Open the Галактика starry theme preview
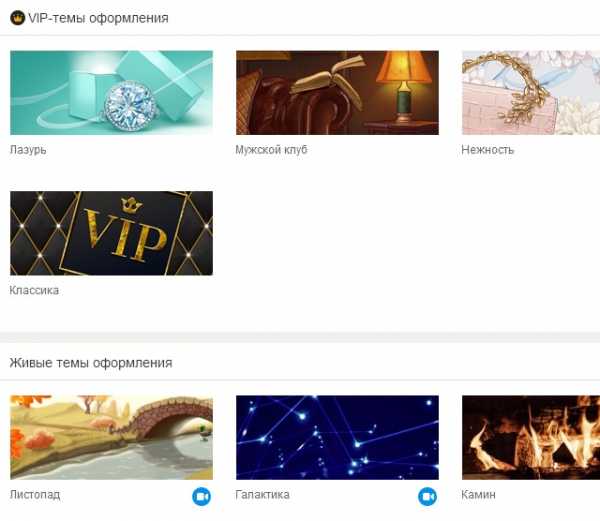This screenshot has height=521, width=600. coord(338,438)
